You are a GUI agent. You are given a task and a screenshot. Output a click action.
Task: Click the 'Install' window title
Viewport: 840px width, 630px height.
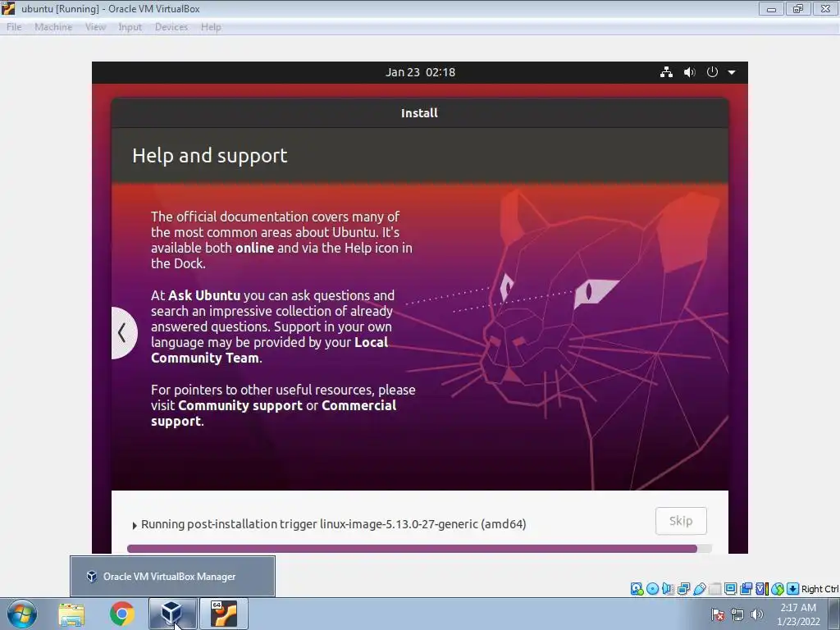pos(419,113)
